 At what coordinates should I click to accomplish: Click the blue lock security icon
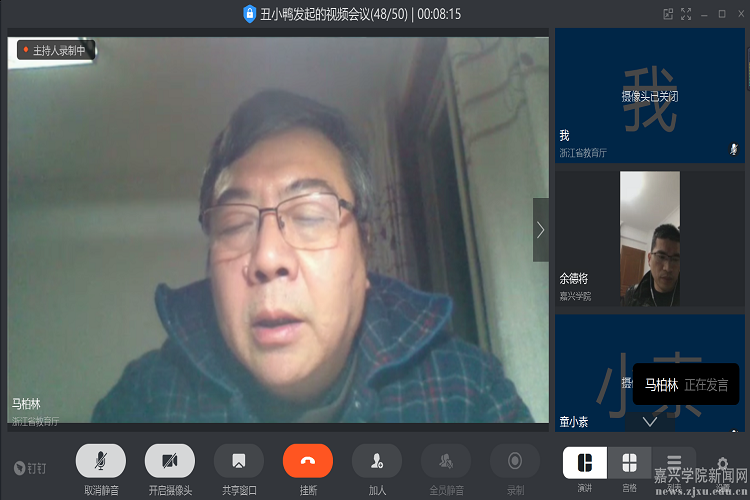pos(249,14)
